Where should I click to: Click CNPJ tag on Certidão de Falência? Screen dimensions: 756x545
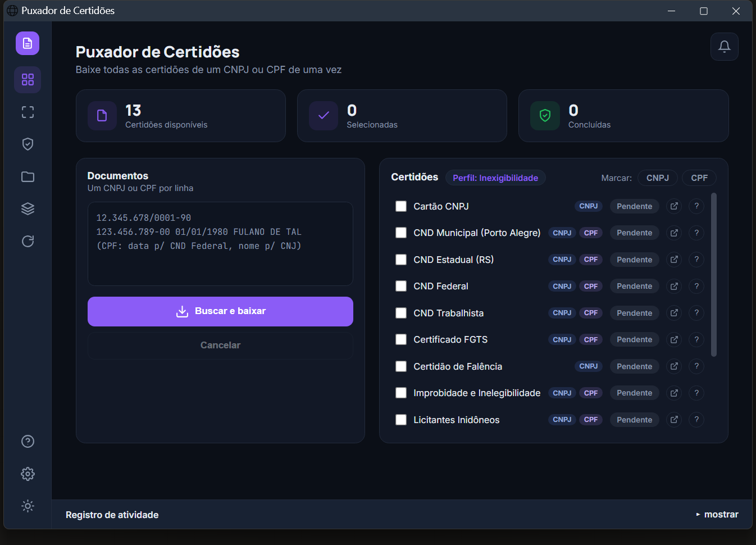click(x=588, y=366)
